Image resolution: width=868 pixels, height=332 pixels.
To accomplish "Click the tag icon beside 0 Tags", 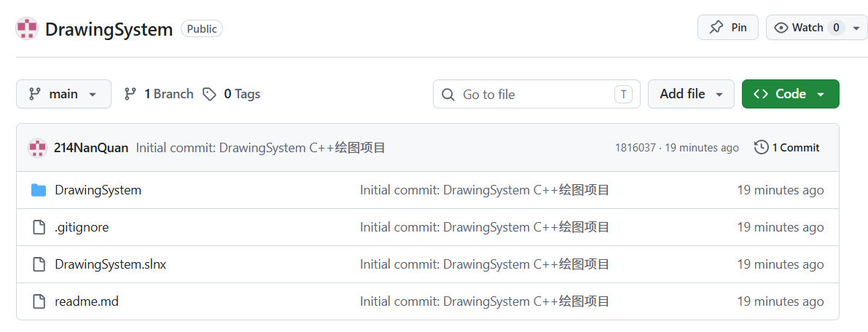I will 209,94.
